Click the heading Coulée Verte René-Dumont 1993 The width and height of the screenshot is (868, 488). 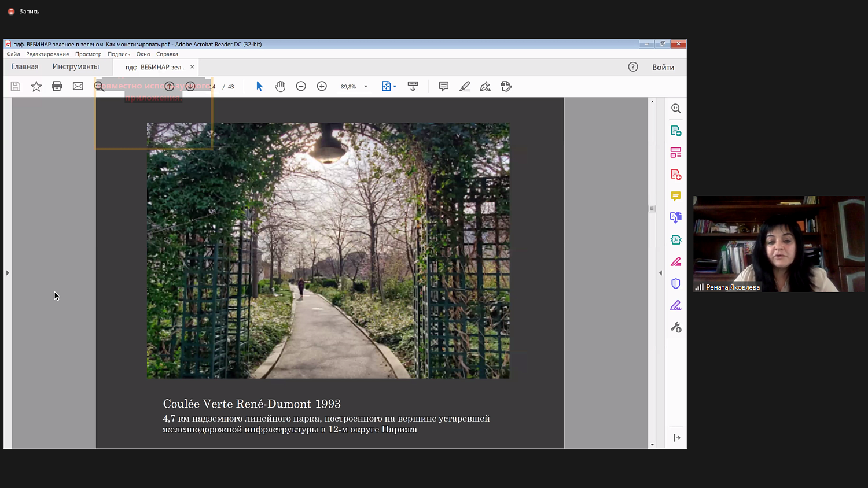(x=252, y=404)
